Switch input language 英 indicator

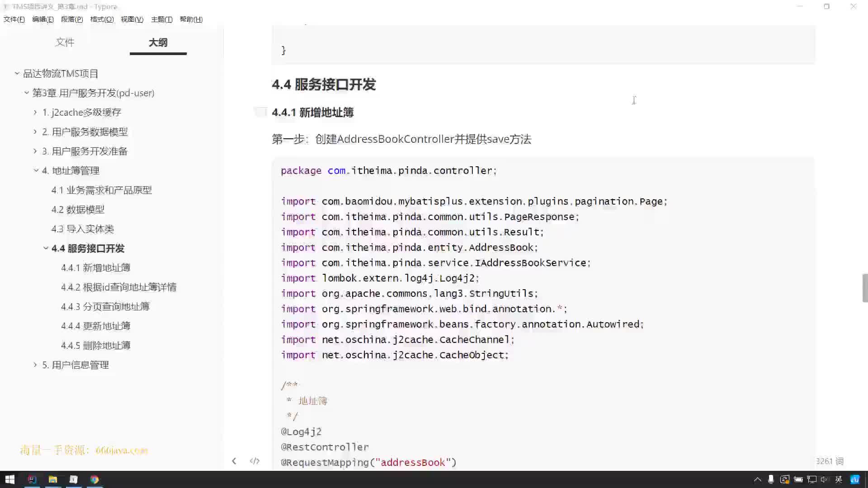(839, 479)
